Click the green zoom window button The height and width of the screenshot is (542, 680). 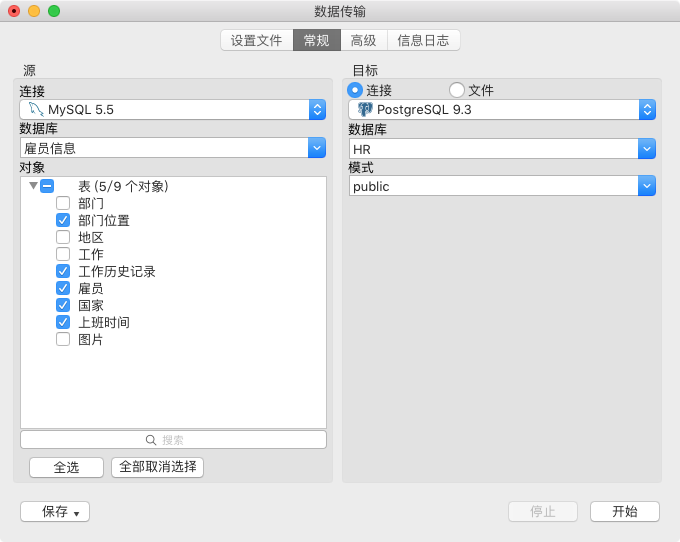(54, 11)
